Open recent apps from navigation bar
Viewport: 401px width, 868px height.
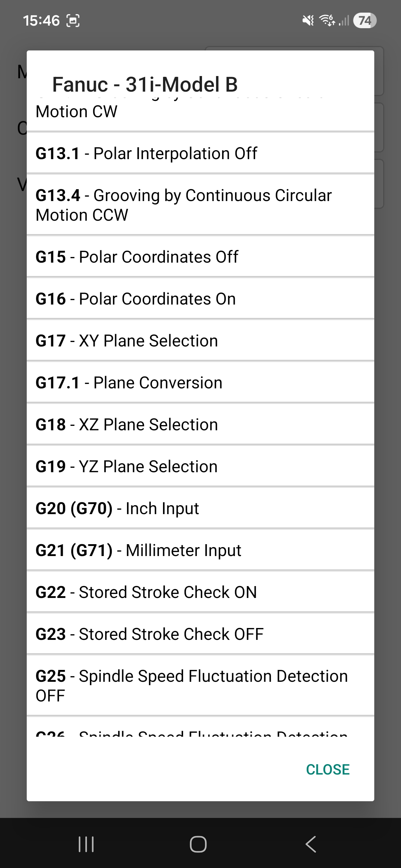point(86,844)
